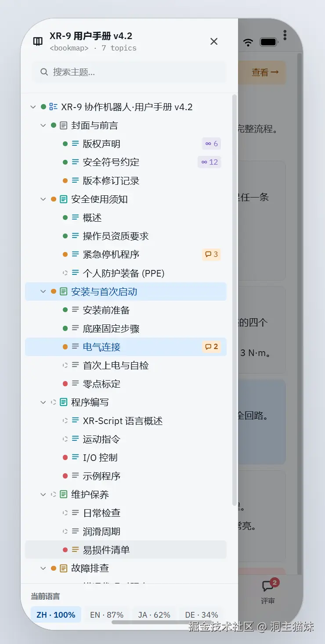This screenshot has height=644, width=325.
Task: Select the 易损件清单 topic
Action: [106, 550]
